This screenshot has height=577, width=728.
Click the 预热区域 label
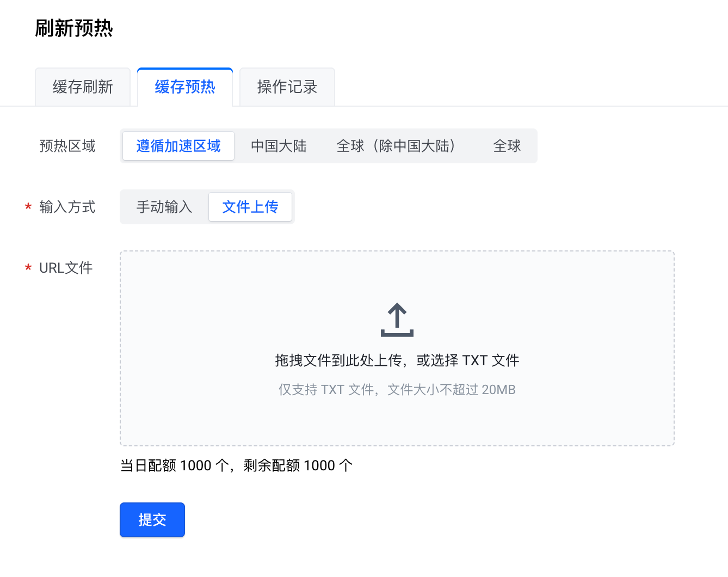(67, 146)
